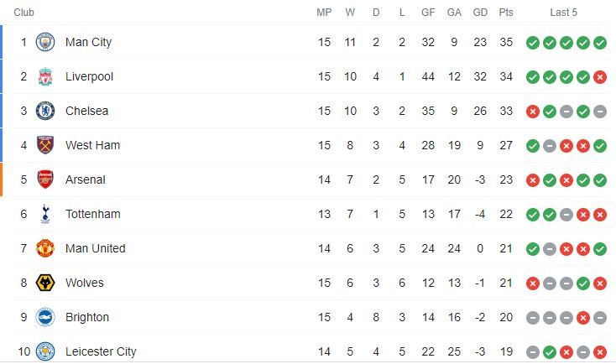The width and height of the screenshot is (616, 364).
Task: Click the Brighton club crest
Action: 44,317
